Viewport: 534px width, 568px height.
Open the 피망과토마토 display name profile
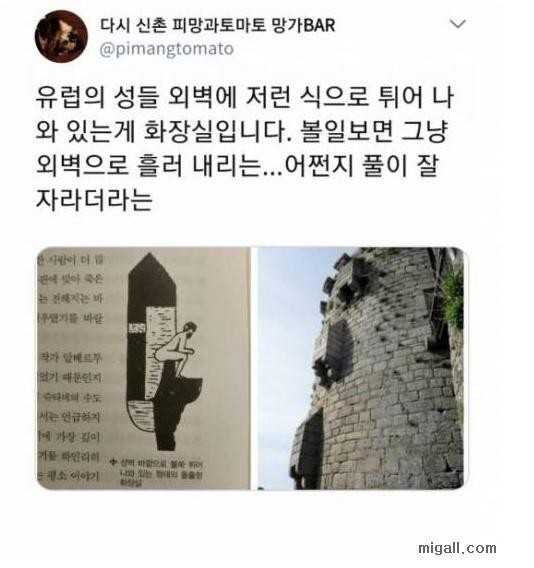[217, 25]
